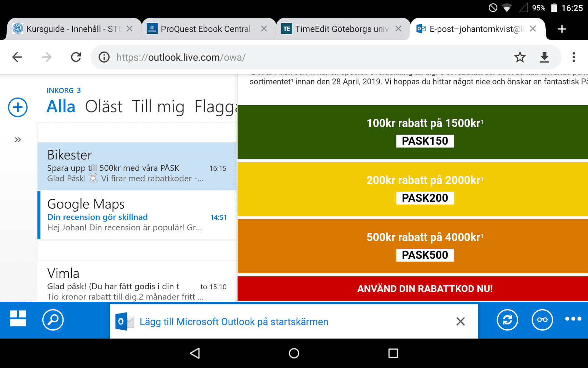Open Chrome three-dot menu

pos(574,57)
